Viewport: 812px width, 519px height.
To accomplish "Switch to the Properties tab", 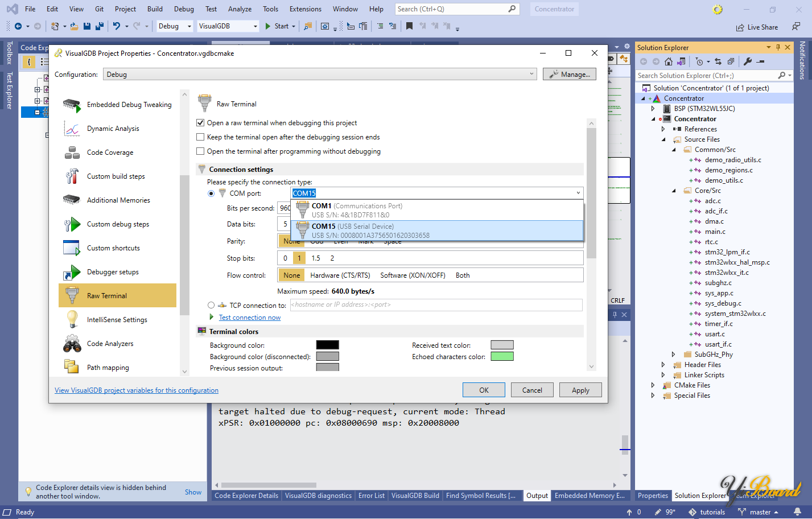I will [653, 496].
